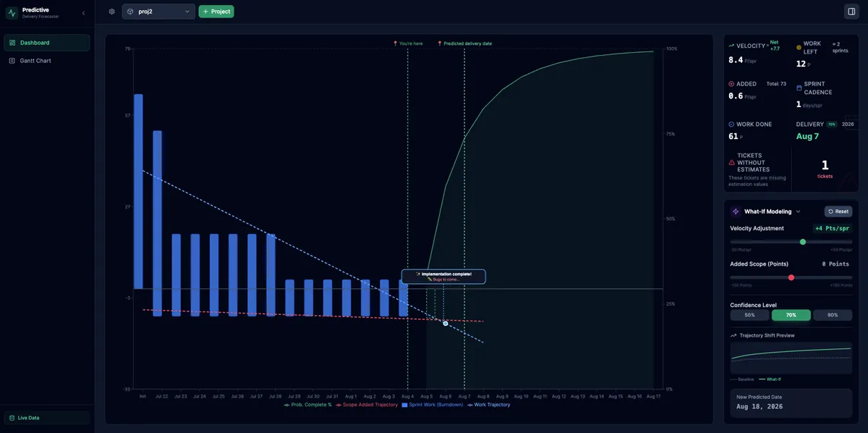The image size is (868, 433).
Task: Click the Velocity Adjustment slider handle
Action: click(803, 242)
